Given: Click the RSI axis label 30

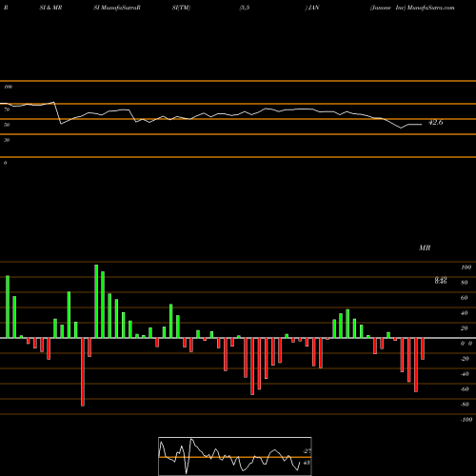Looking at the screenshot, I should [x=7, y=140].
